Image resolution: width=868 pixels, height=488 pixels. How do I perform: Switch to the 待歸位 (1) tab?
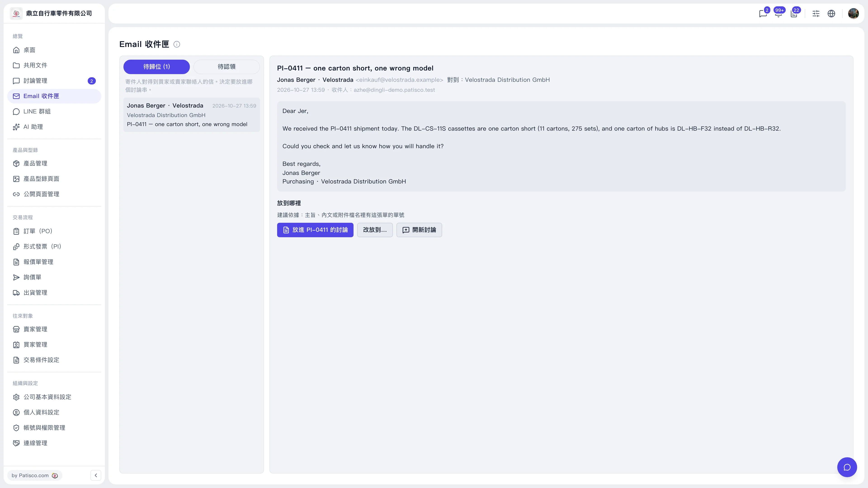click(157, 67)
